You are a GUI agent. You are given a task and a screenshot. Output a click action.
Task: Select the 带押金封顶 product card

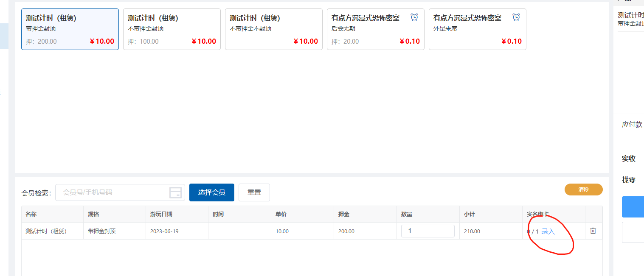(70, 29)
